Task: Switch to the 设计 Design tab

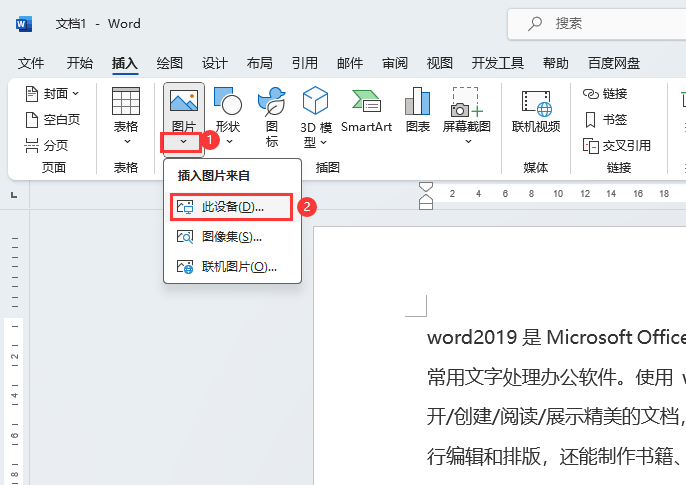Action: point(215,63)
